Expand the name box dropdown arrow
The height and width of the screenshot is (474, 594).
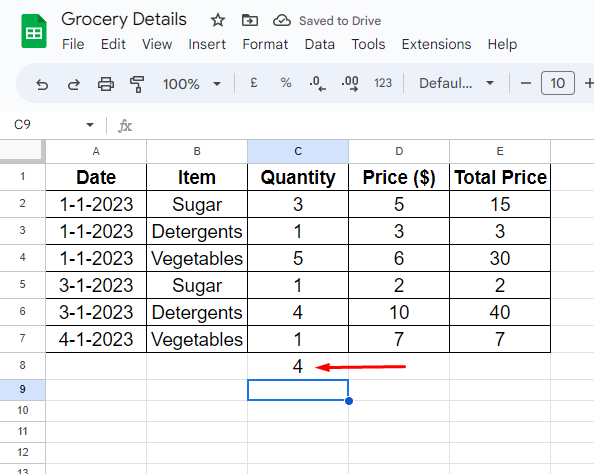[x=90, y=125]
